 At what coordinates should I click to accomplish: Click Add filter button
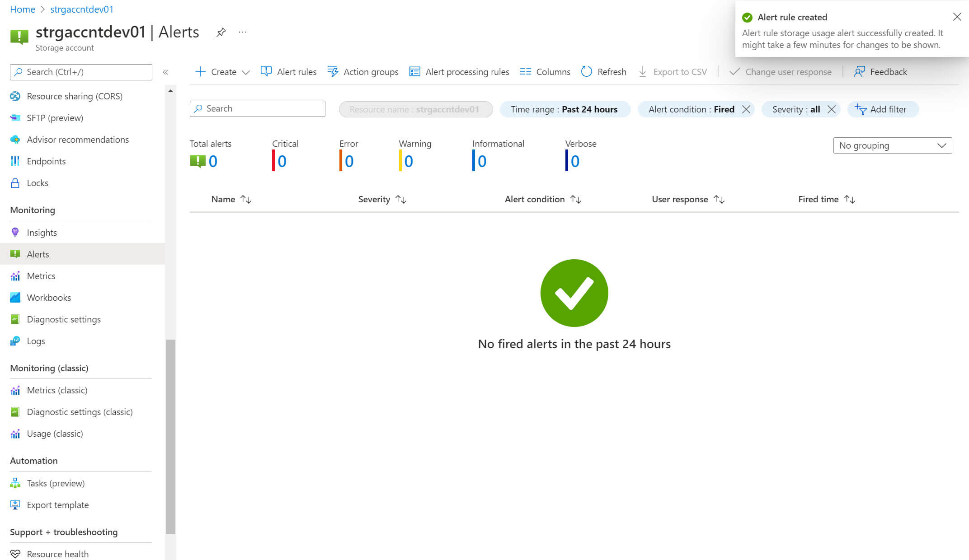pyautogui.click(x=882, y=109)
